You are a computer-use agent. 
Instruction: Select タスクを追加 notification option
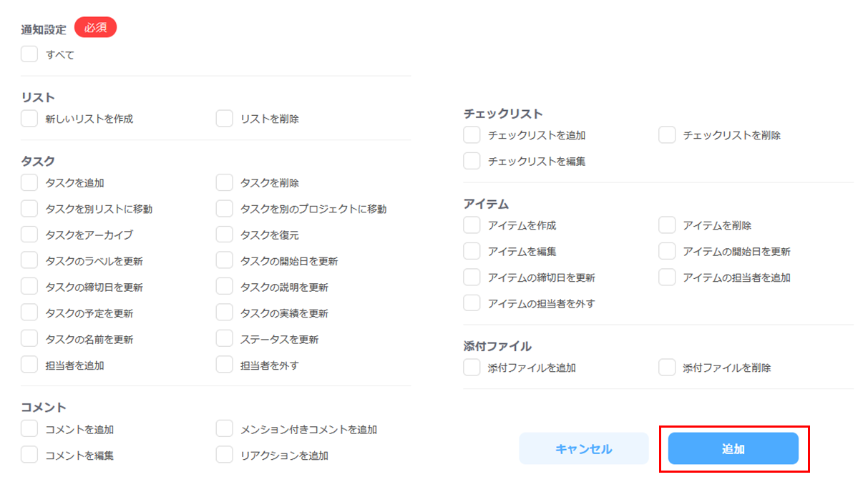point(29,183)
